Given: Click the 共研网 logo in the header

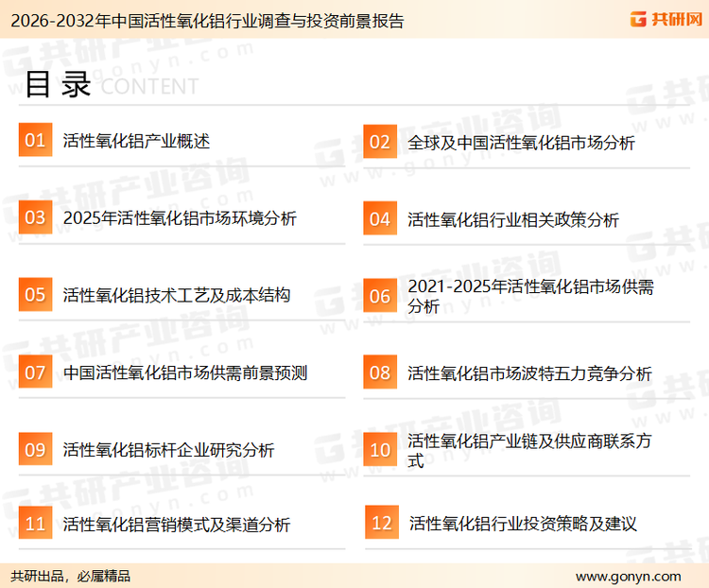Looking at the screenshot, I should (666, 19).
